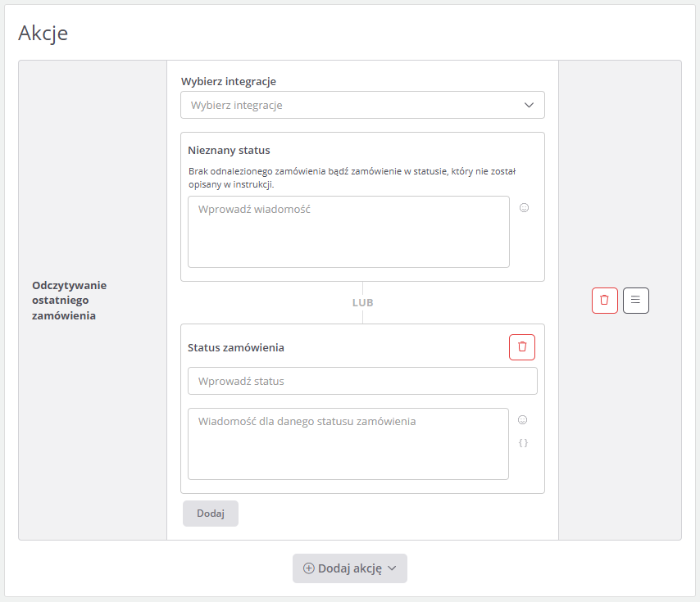This screenshot has height=602, width=700.
Task: Open emoji picker for the order status message
Action: [522, 420]
